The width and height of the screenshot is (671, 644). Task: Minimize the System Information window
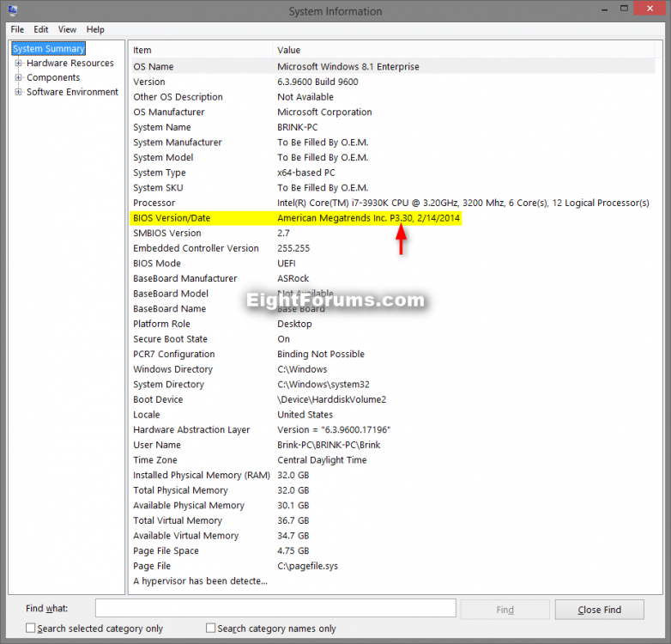point(605,9)
